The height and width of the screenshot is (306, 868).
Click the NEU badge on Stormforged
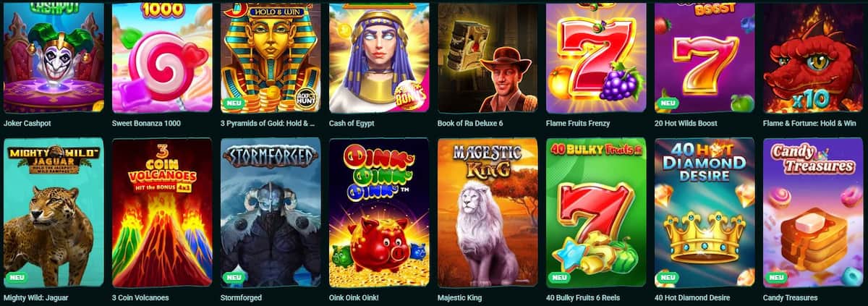pyautogui.click(x=234, y=277)
